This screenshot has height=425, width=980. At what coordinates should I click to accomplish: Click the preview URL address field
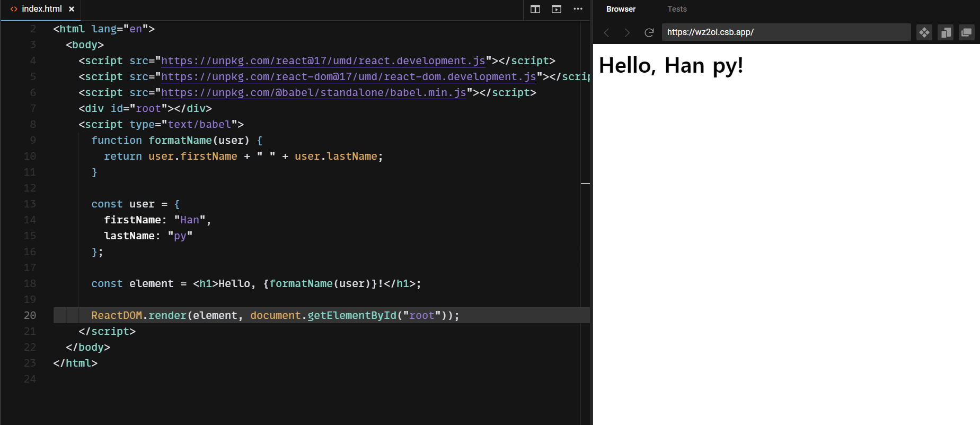pyautogui.click(x=786, y=32)
